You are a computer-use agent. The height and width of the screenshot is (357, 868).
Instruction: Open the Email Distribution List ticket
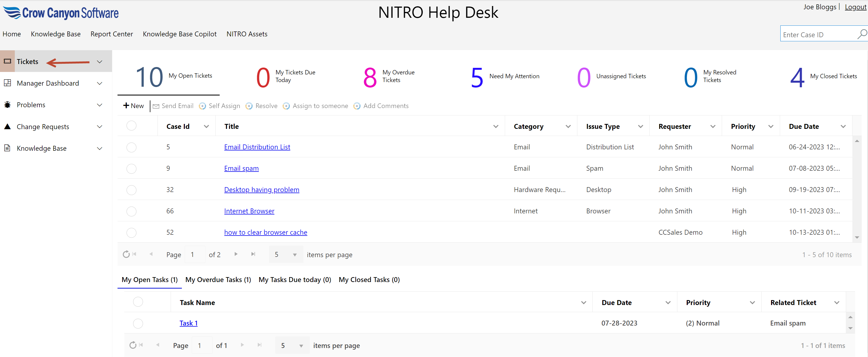click(x=257, y=147)
